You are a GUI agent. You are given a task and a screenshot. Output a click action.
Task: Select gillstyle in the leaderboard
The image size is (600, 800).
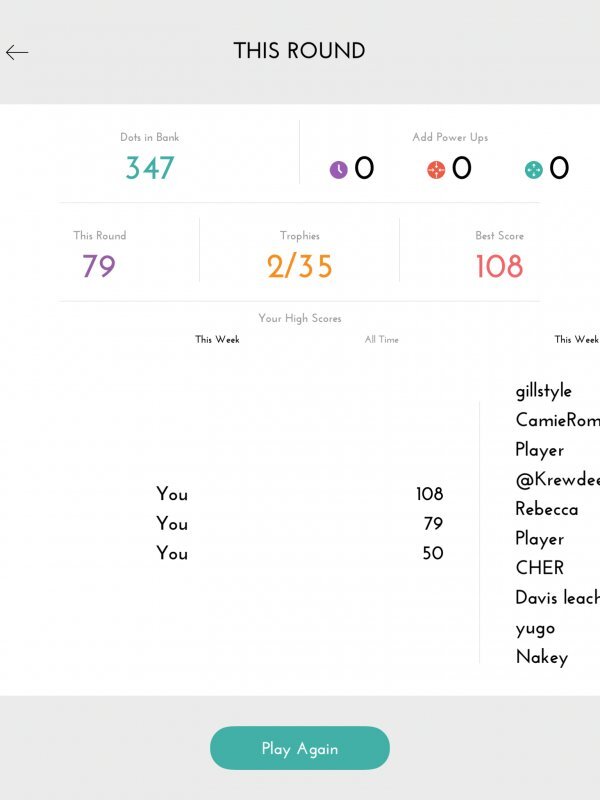(544, 391)
